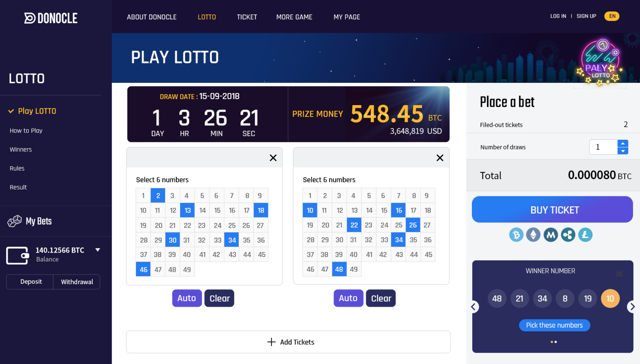Show next winner numbers with right chevron
The image size is (640, 364).
coord(632,307)
